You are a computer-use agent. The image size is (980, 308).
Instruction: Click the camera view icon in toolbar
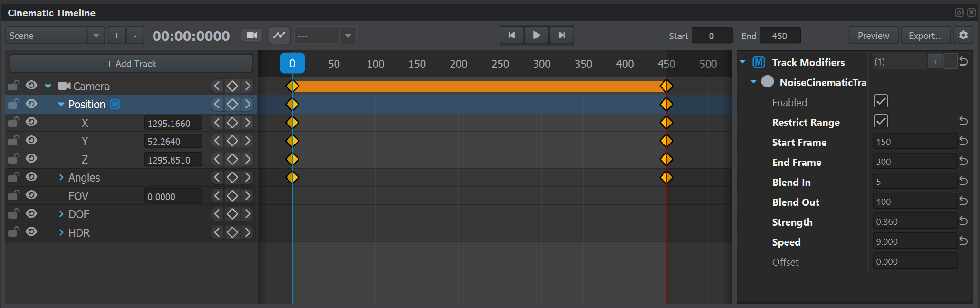coord(251,35)
